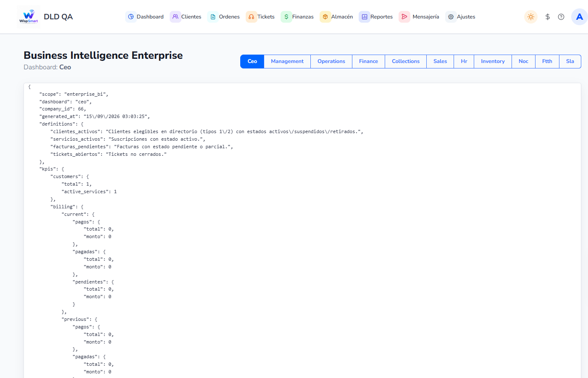588x378 pixels.
Task: Click the Tickets headset icon
Action: click(251, 17)
